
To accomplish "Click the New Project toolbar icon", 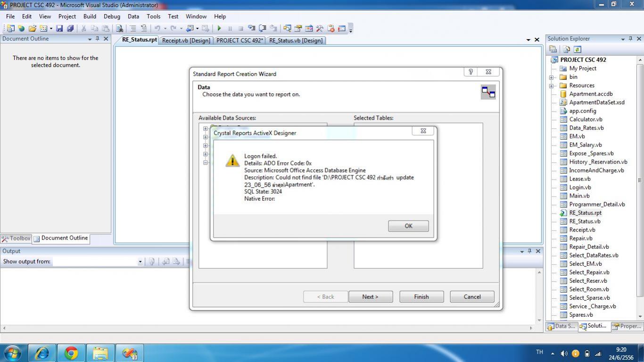I will click(10, 28).
